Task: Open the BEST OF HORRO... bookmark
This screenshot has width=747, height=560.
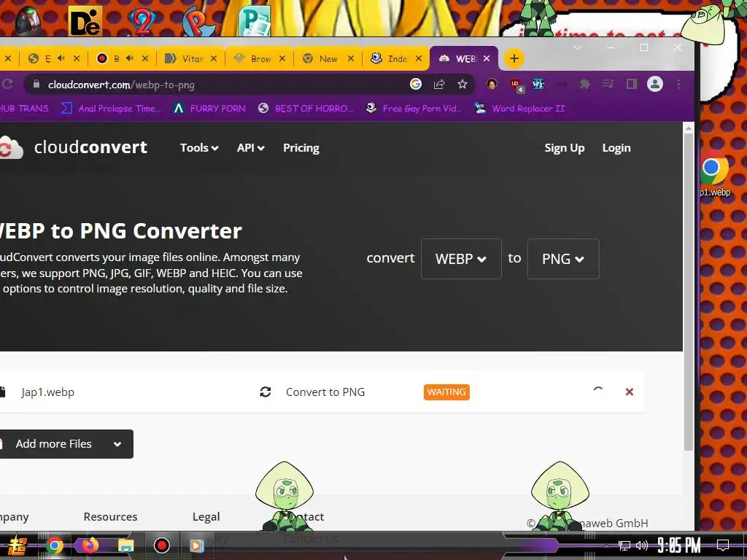Action: [306, 109]
